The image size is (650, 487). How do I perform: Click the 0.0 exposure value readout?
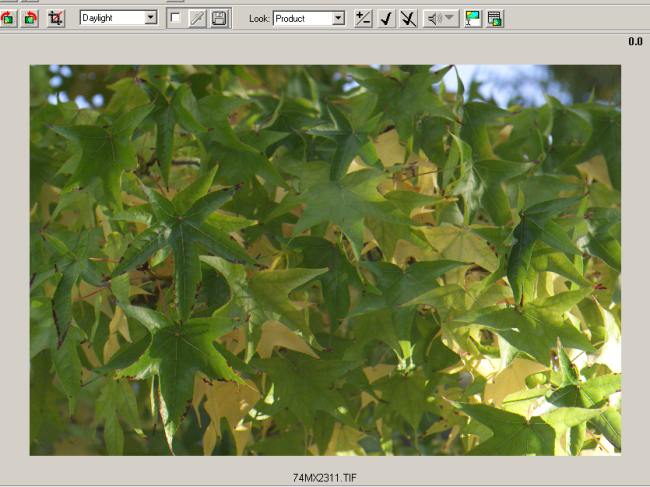point(635,41)
